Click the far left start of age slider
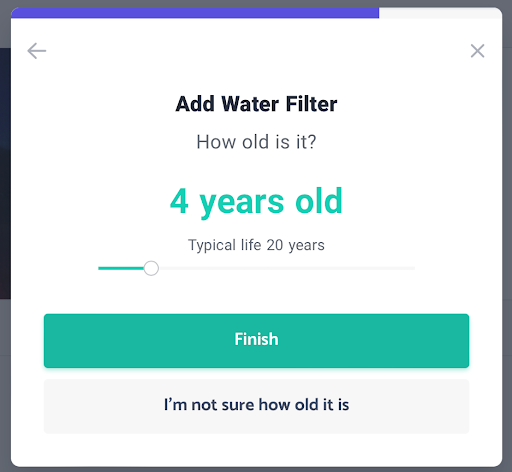 (x=99, y=268)
